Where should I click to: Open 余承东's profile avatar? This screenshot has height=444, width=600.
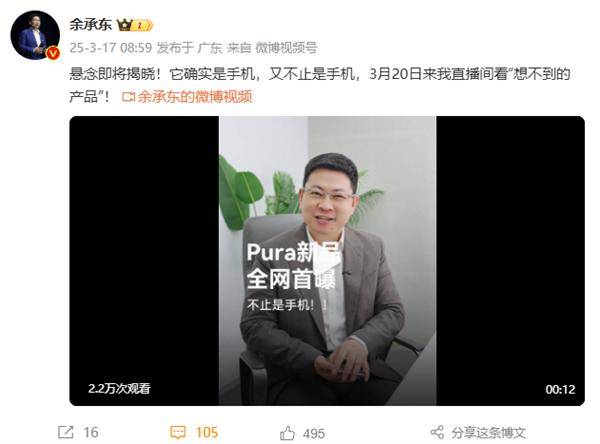point(35,35)
